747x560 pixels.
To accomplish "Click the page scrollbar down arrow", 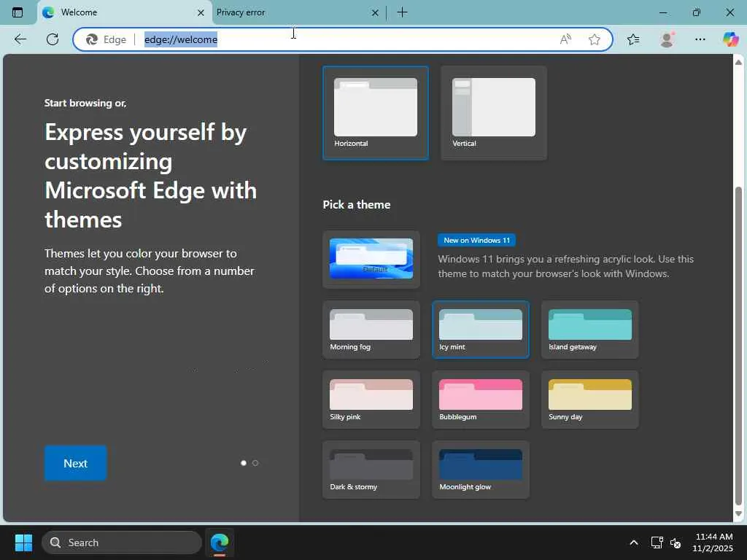I will tap(738, 514).
